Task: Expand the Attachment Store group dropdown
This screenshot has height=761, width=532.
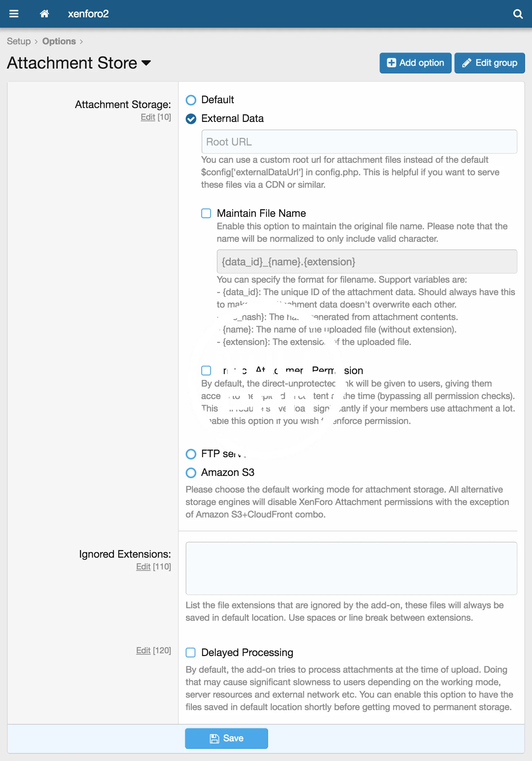Action: point(147,63)
